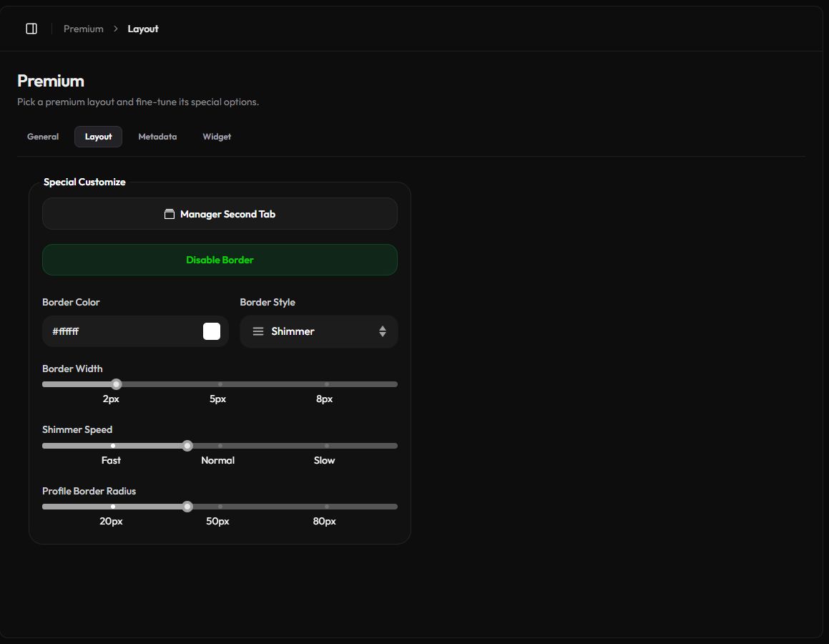Click the tab icon in Manager Second Tab
829x644 pixels.
pyautogui.click(x=170, y=214)
